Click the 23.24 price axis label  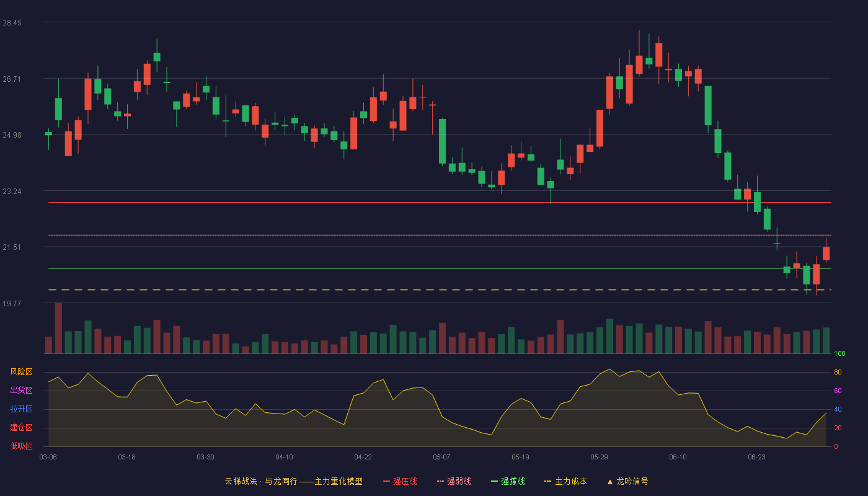click(x=12, y=191)
